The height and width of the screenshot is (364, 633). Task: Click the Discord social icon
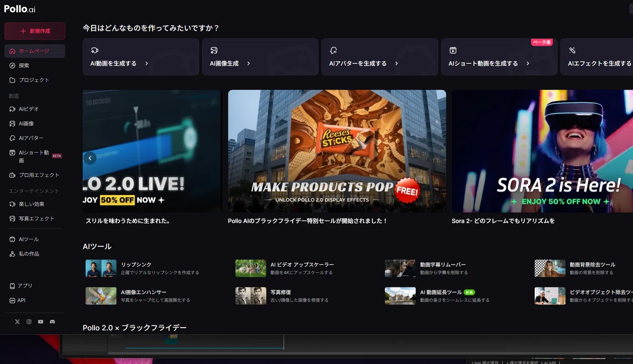[x=52, y=322]
